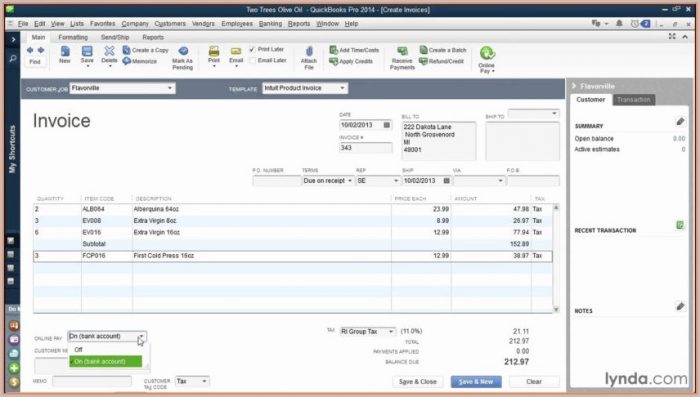Collapse the Flavorville side panel
Viewport: 700px width, 397px height.
tap(574, 86)
